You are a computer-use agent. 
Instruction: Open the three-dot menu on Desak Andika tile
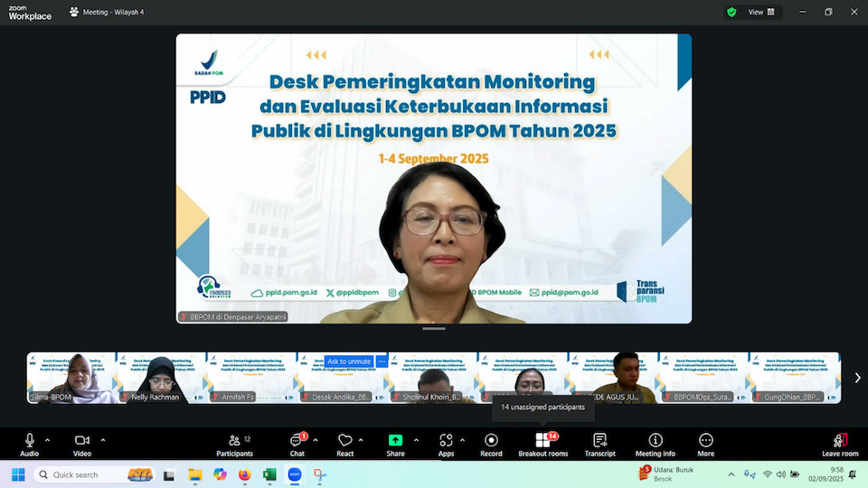(x=382, y=361)
